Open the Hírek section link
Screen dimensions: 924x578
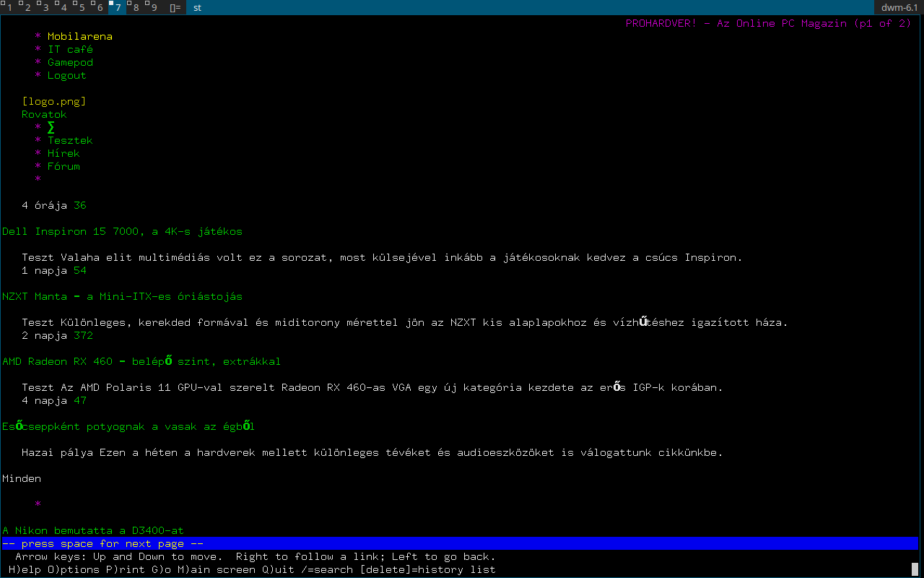click(x=64, y=153)
